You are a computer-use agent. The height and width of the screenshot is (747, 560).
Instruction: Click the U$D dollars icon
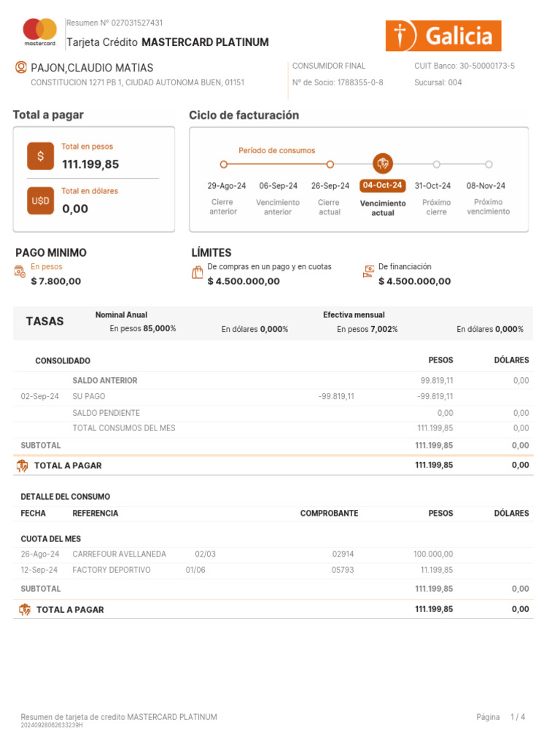pyautogui.click(x=41, y=201)
